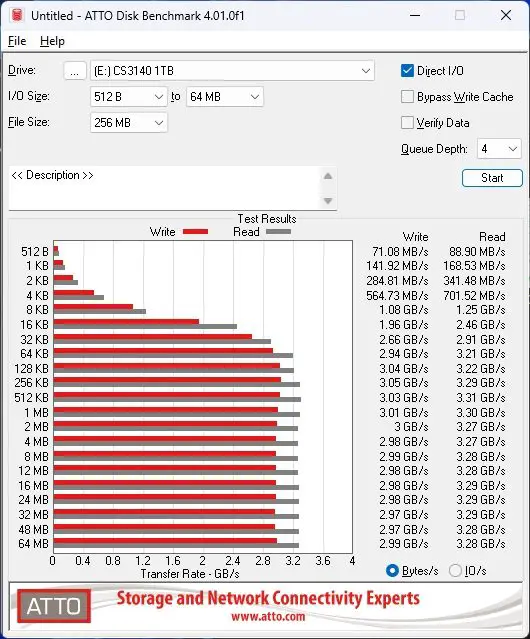530x639 pixels.
Task: Click the Description scroll down arrow
Action: (328, 201)
